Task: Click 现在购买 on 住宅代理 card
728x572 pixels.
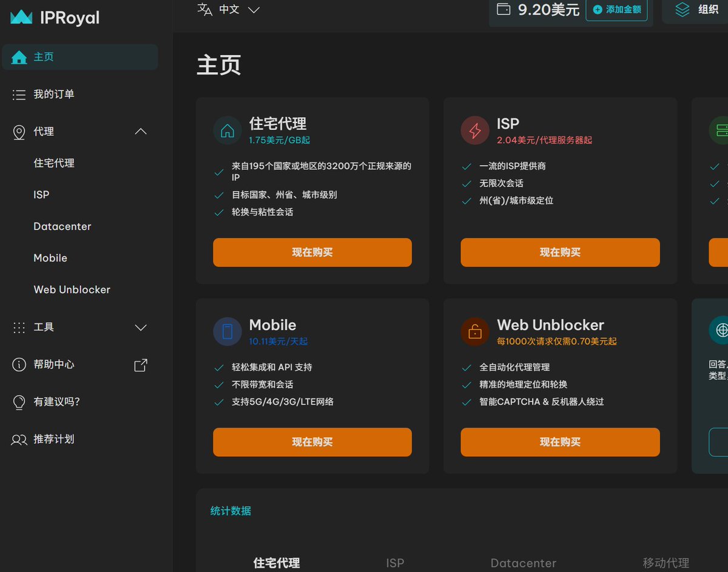Action: click(x=312, y=252)
